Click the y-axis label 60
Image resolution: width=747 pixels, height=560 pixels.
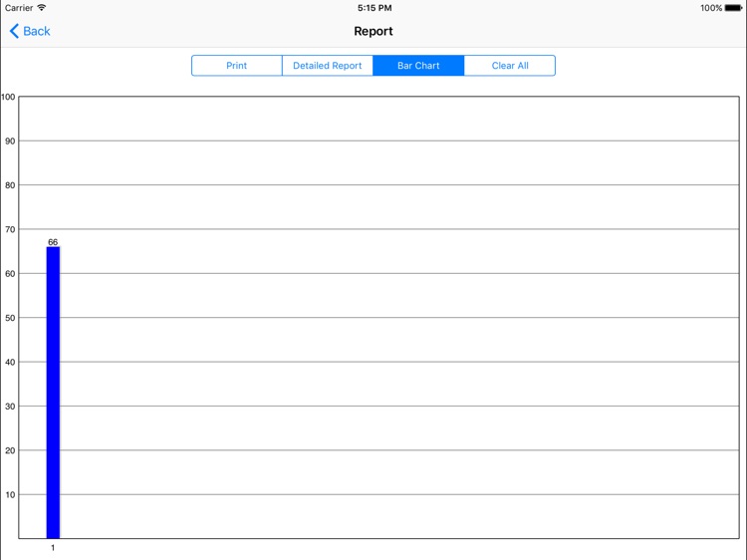coord(10,274)
